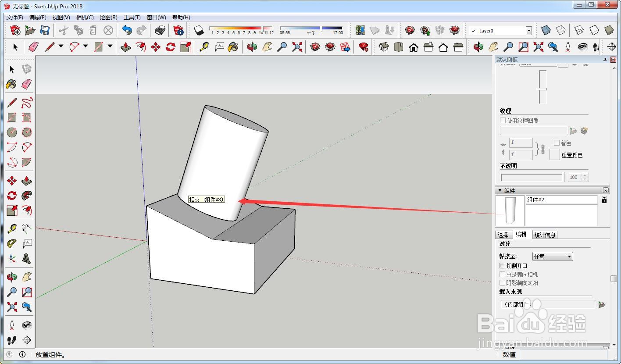Viewport: 621px width, 364px height.
Task: Open the Extension Manager ruby gear icon
Action: click(363, 47)
